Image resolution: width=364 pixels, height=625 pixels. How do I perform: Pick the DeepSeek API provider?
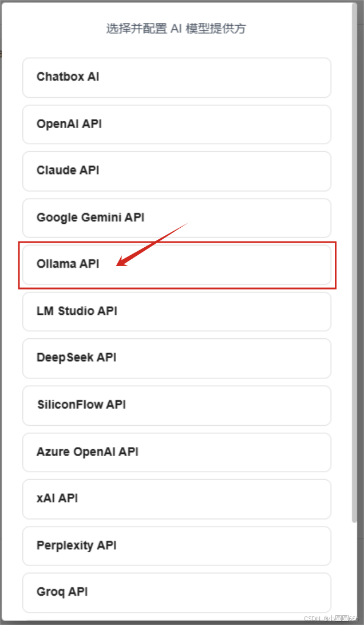pos(177,358)
